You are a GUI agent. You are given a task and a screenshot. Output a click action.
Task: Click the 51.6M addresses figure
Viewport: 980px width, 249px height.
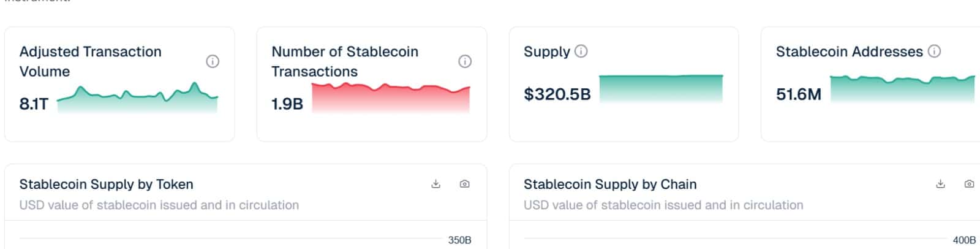[x=798, y=94]
